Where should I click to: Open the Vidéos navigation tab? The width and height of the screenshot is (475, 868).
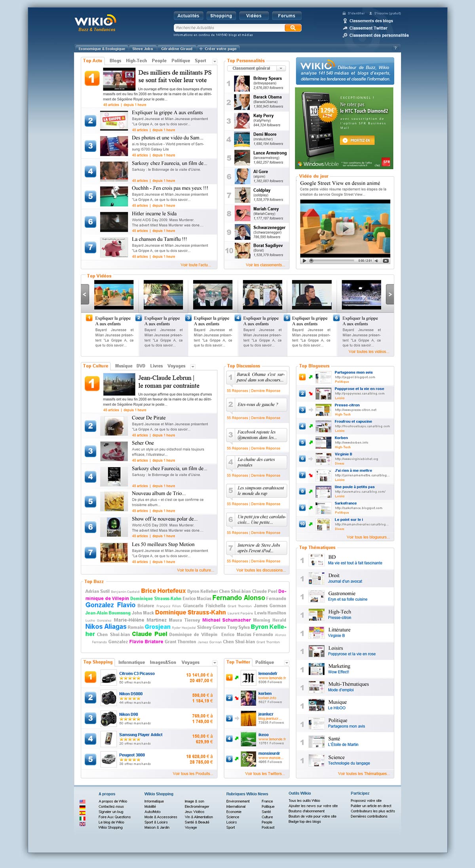[254, 16]
